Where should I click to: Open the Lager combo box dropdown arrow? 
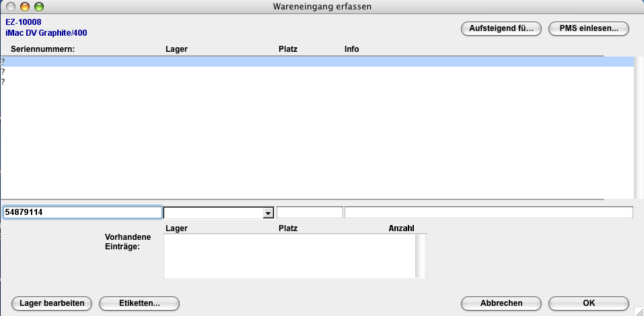(268, 213)
